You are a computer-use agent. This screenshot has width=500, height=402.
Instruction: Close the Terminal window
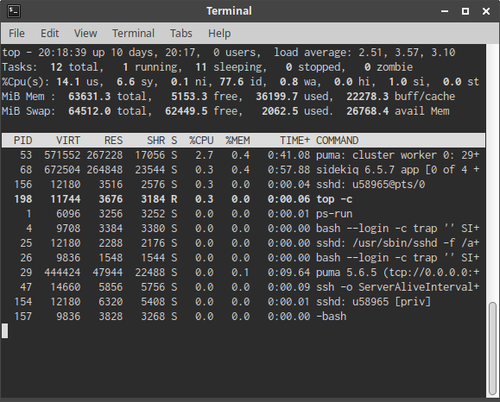click(x=486, y=11)
